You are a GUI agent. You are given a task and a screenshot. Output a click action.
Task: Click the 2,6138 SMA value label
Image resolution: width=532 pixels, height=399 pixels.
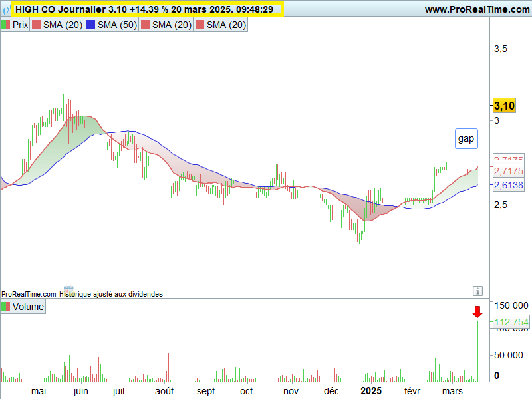508,185
